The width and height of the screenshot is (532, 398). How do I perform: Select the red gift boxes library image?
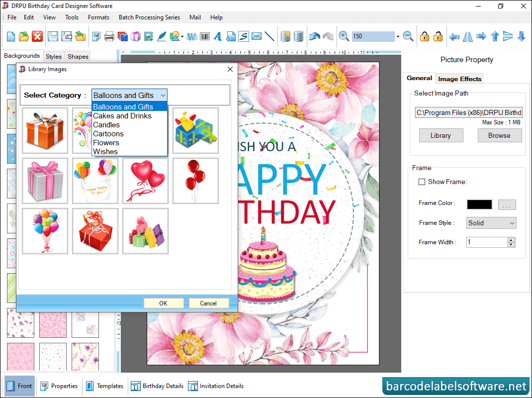coord(95,231)
